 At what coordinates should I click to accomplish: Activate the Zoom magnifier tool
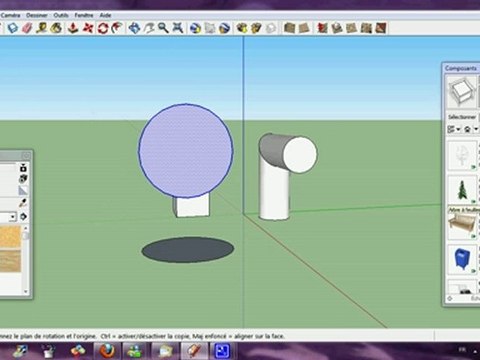click(x=163, y=28)
